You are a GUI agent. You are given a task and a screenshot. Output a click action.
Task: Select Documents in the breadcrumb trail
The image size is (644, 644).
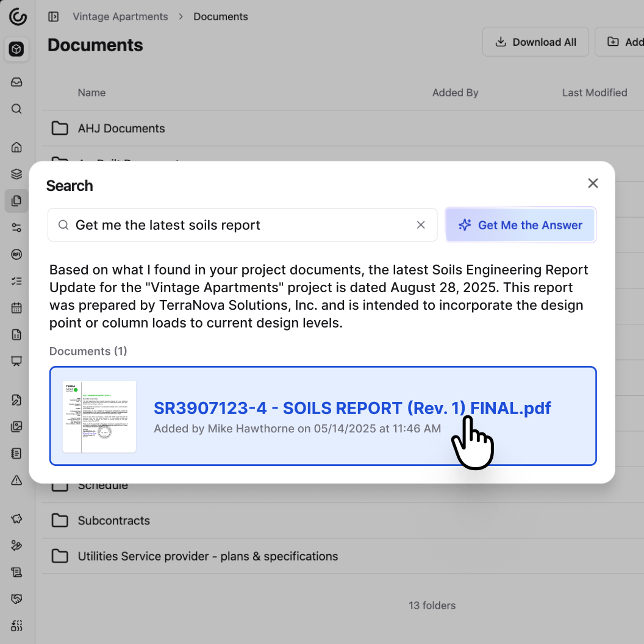click(220, 16)
